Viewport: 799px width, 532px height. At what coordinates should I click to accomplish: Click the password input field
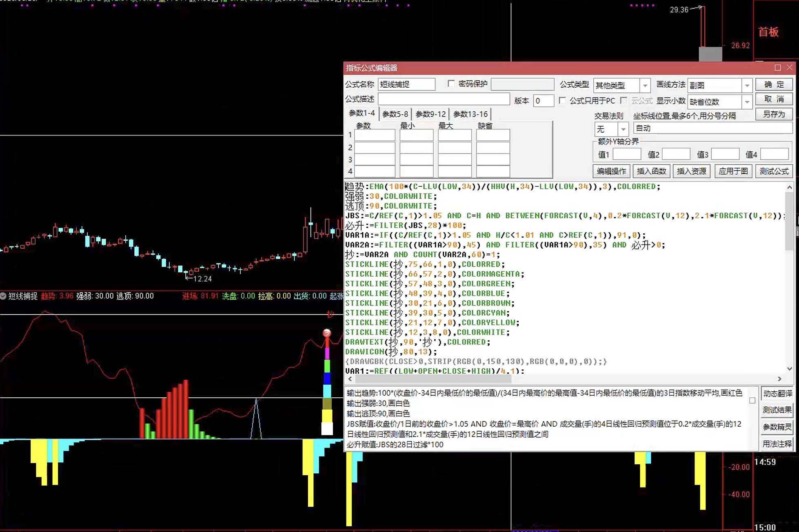522,84
